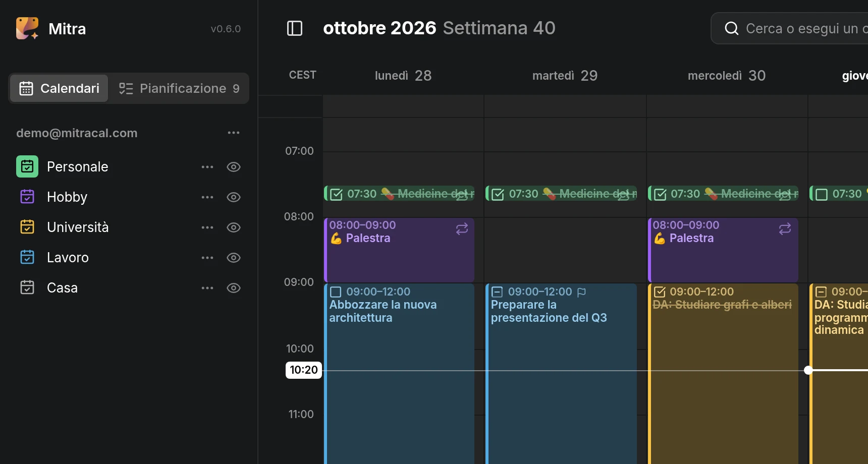Select the lunedì 28 day header
Image resolution: width=868 pixels, height=464 pixels.
[x=403, y=76]
